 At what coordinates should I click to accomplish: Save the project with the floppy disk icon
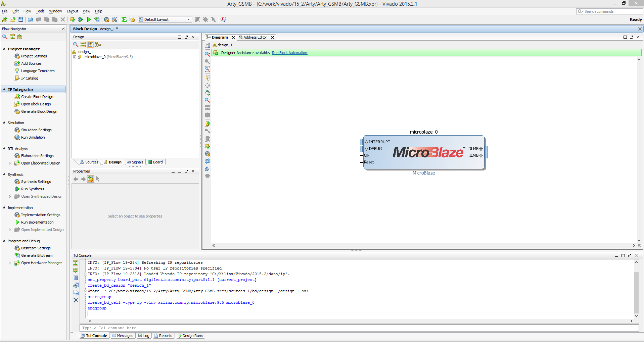coord(21,19)
